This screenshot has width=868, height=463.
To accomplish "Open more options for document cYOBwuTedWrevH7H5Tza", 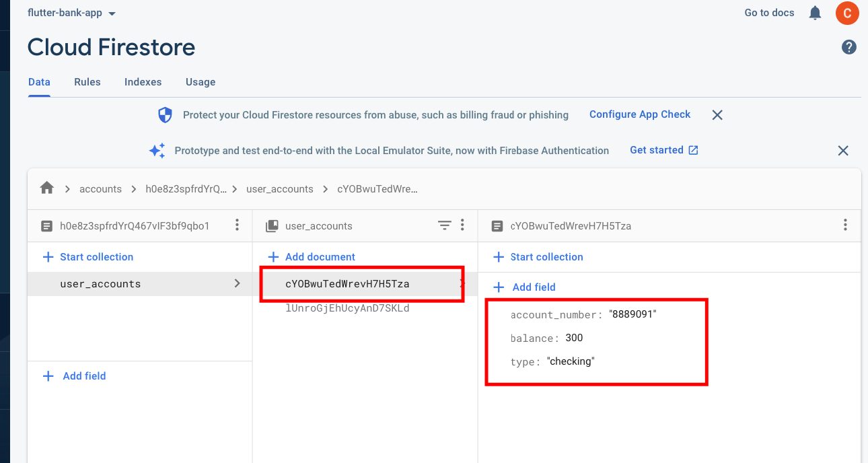I will 846,225.
